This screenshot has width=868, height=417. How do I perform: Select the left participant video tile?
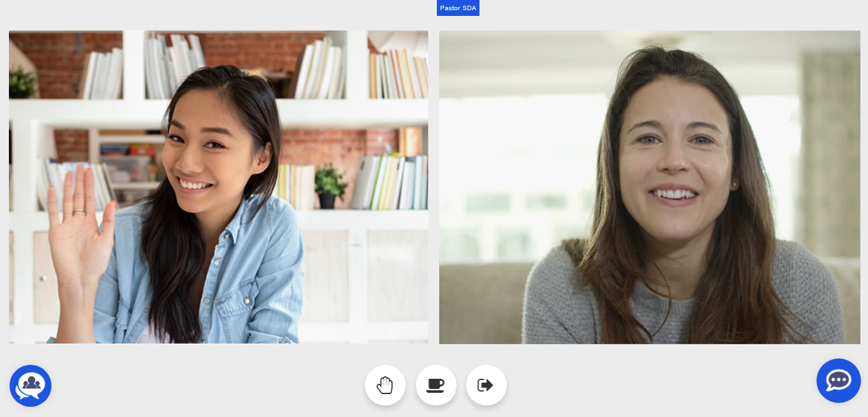218,187
